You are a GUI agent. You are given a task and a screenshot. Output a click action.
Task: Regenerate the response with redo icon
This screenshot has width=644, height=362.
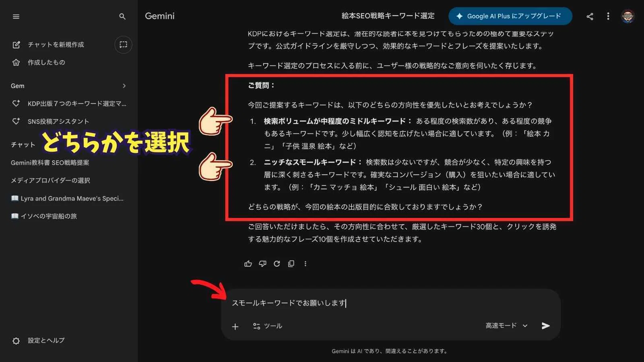[x=277, y=264]
